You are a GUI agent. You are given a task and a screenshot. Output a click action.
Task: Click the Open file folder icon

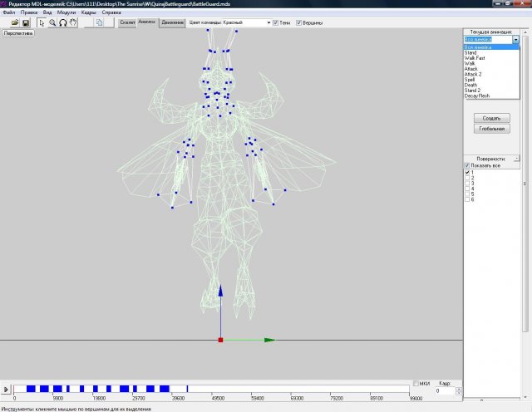point(17,22)
